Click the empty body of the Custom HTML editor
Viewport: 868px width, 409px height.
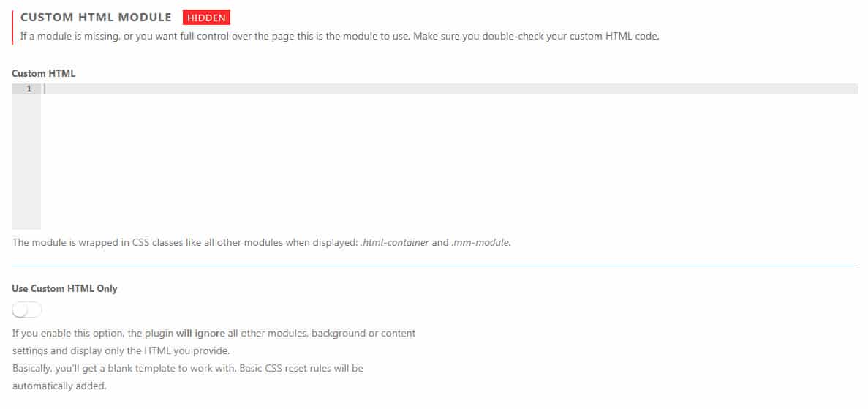pyautogui.click(x=450, y=161)
